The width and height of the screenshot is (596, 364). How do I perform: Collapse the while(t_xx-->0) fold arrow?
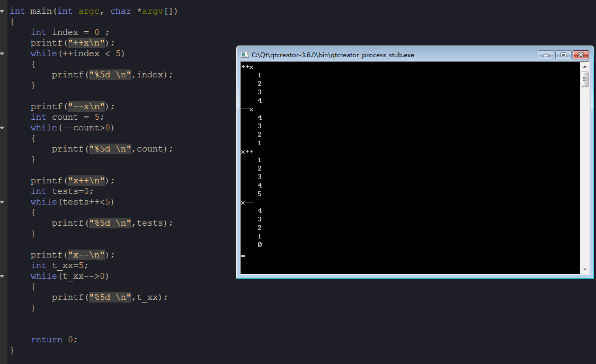point(2,276)
